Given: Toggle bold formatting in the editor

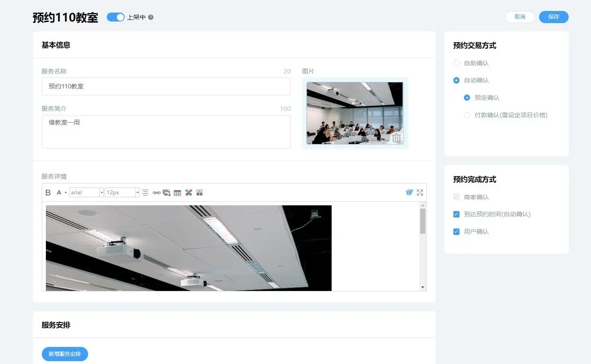Looking at the screenshot, I should pyautogui.click(x=48, y=193).
